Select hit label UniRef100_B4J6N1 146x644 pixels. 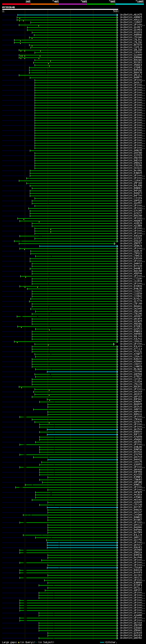click(131, 170)
